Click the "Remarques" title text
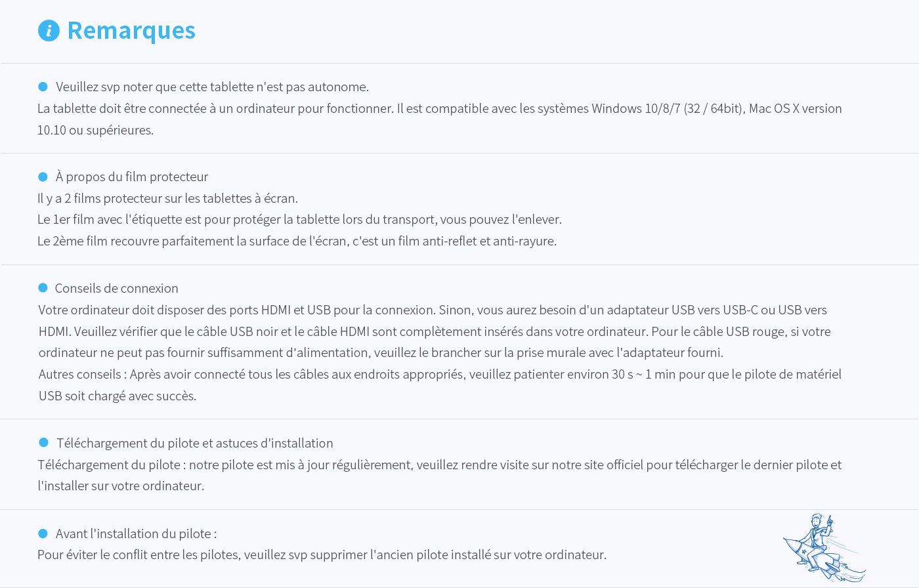 (x=131, y=31)
